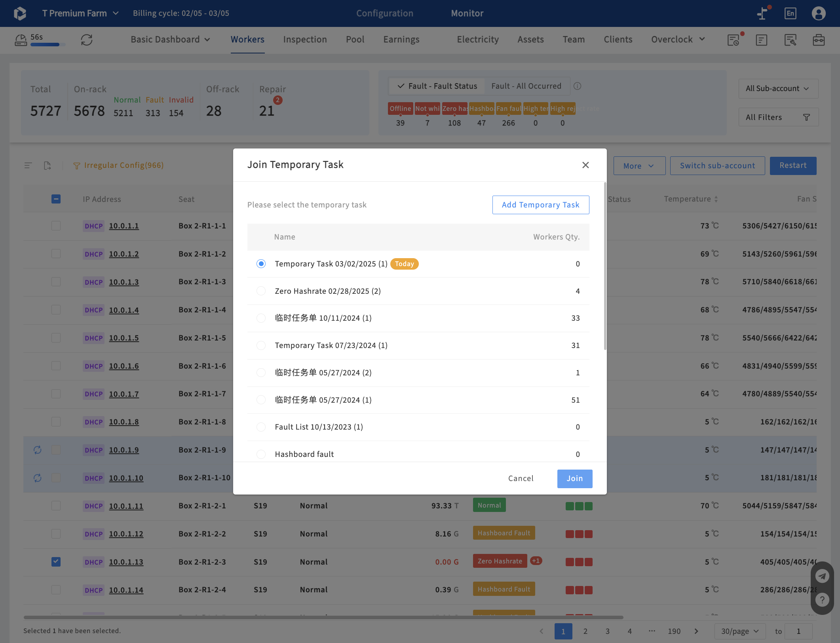840x643 pixels.
Task: Expand the Basic Dashboard dropdown
Action: coord(170,40)
